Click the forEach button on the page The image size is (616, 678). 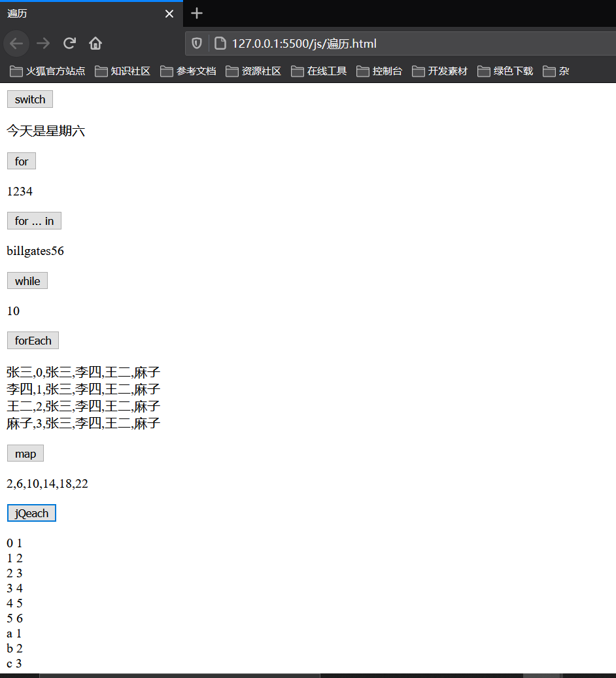coord(33,340)
